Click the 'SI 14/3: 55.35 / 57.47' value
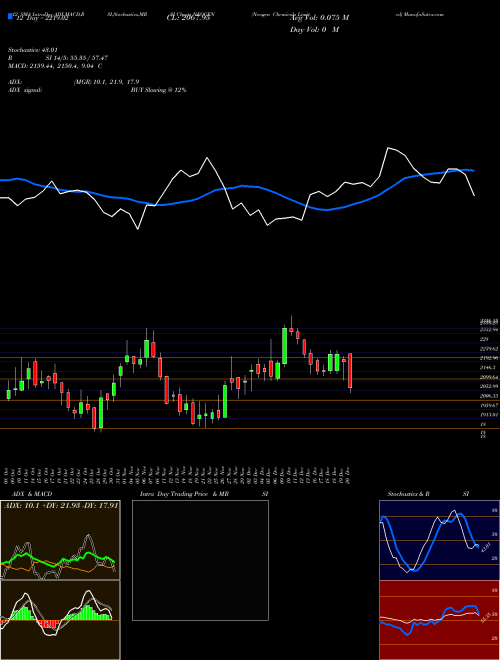 click(x=77, y=58)
